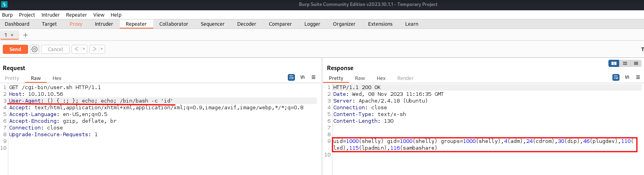Open the Project menu

pyautogui.click(x=27, y=15)
